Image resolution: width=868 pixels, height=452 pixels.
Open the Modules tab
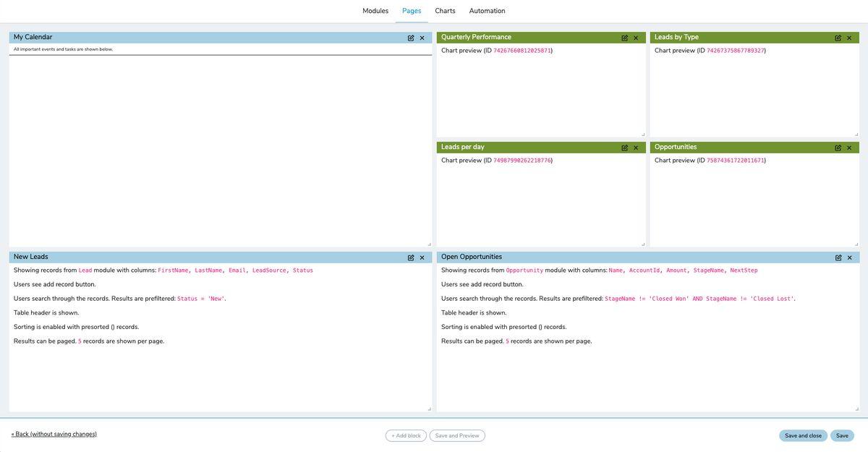pos(375,11)
